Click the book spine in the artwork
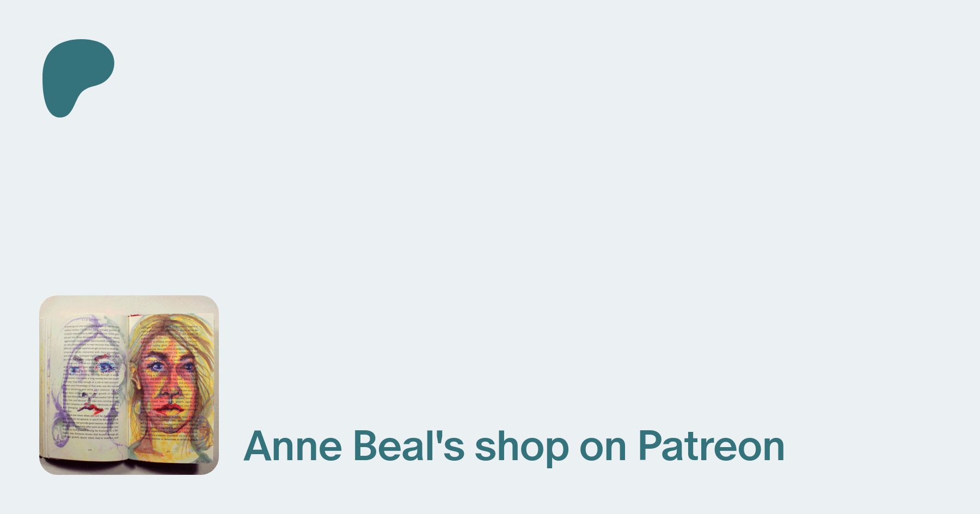Screen dimensions: 980x514 (128, 386)
